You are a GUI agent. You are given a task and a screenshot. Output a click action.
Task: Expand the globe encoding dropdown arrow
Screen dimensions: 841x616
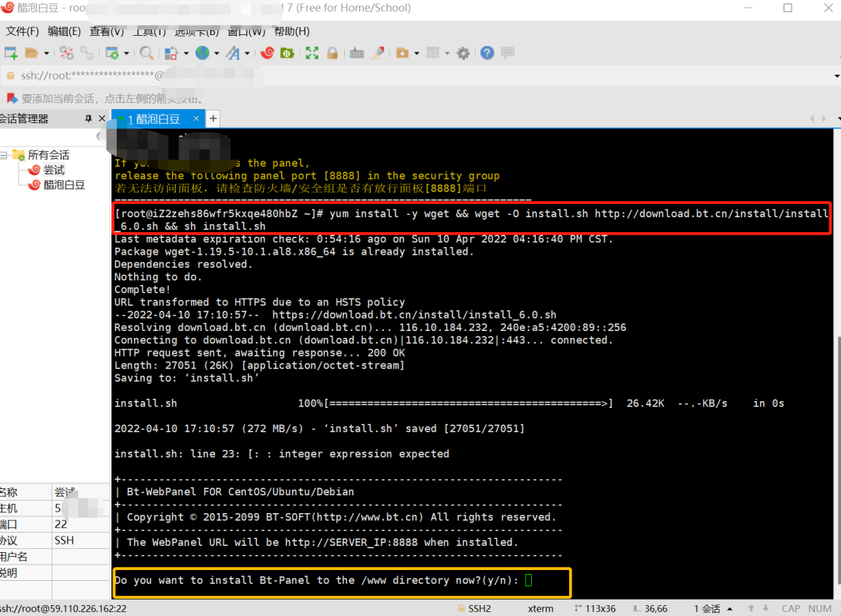[216, 53]
